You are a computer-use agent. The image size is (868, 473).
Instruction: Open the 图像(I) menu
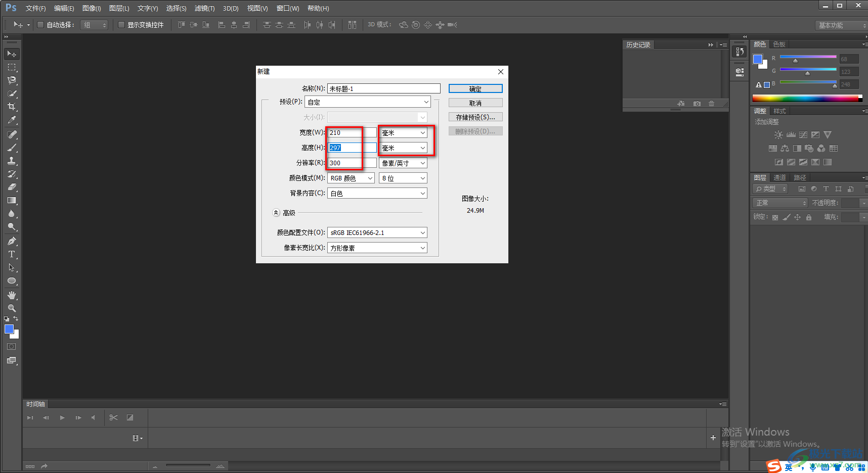pyautogui.click(x=92, y=8)
